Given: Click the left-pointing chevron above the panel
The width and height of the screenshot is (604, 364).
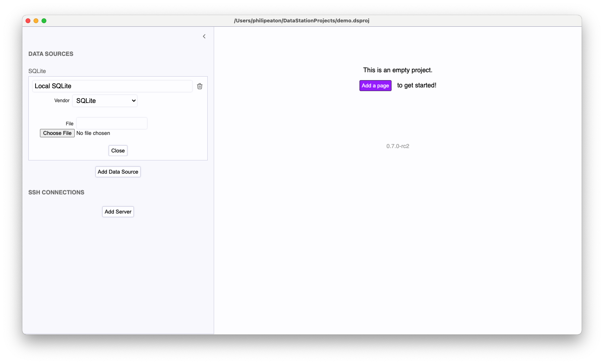Looking at the screenshot, I should (204, 36).
